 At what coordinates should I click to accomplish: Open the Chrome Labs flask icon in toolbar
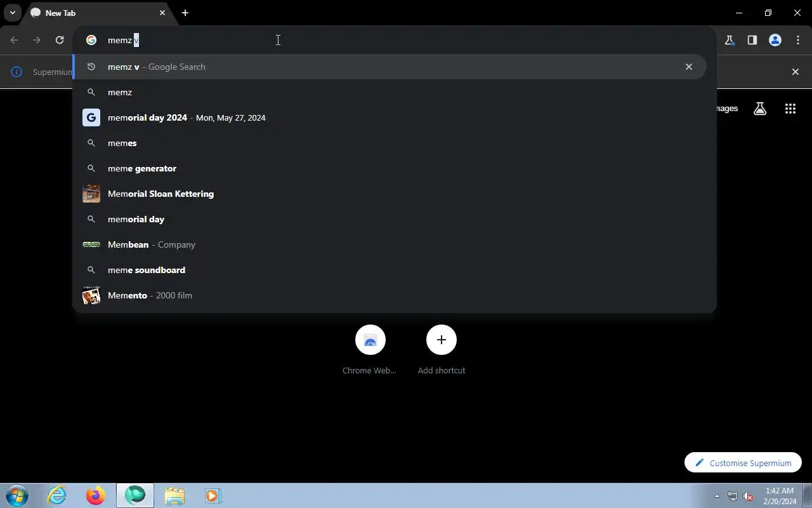(x=730, y=40)
